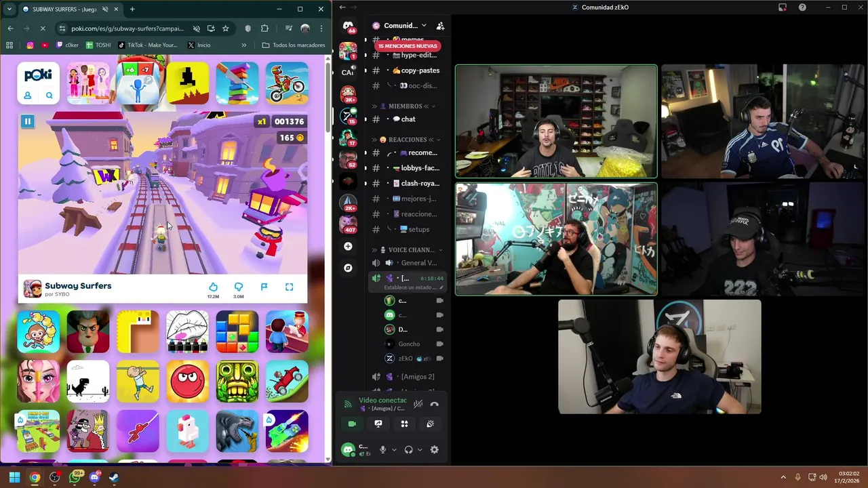
Task: Invite people using the add-member icon
Action: [440, 26]
